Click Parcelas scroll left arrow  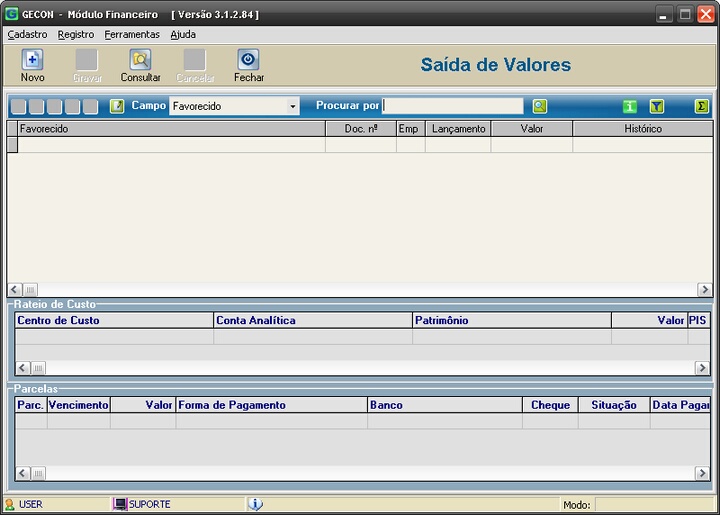23,473
